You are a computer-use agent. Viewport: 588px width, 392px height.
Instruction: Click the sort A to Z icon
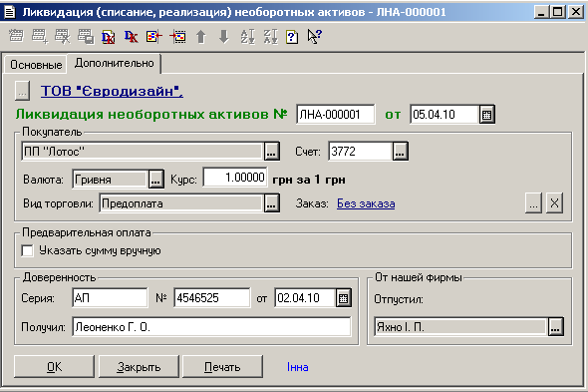click(247, 37)
